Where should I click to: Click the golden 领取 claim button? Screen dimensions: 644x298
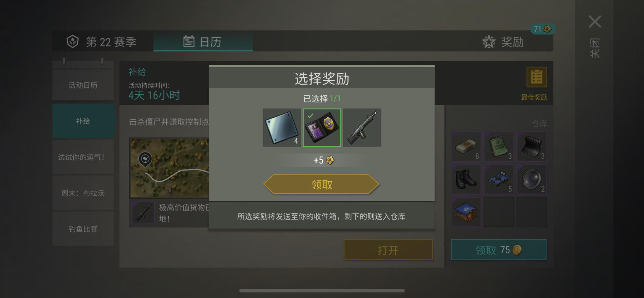click(x=321, y=184)
